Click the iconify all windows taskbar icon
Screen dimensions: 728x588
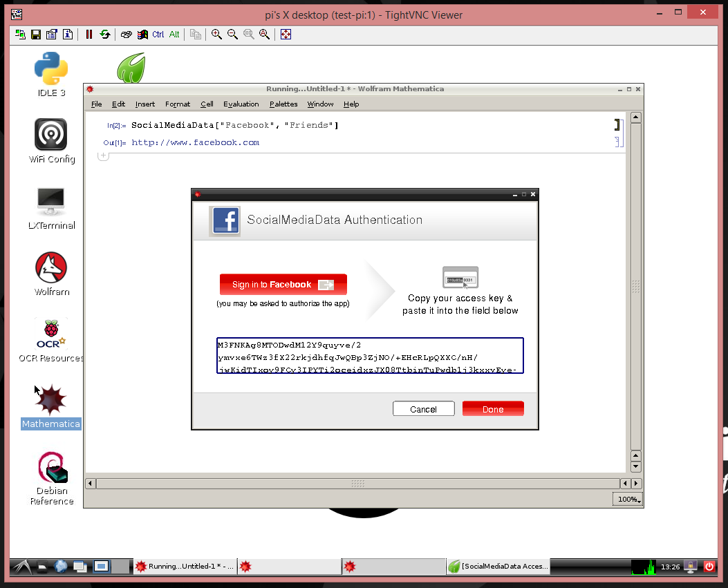(x=80, y=566)
